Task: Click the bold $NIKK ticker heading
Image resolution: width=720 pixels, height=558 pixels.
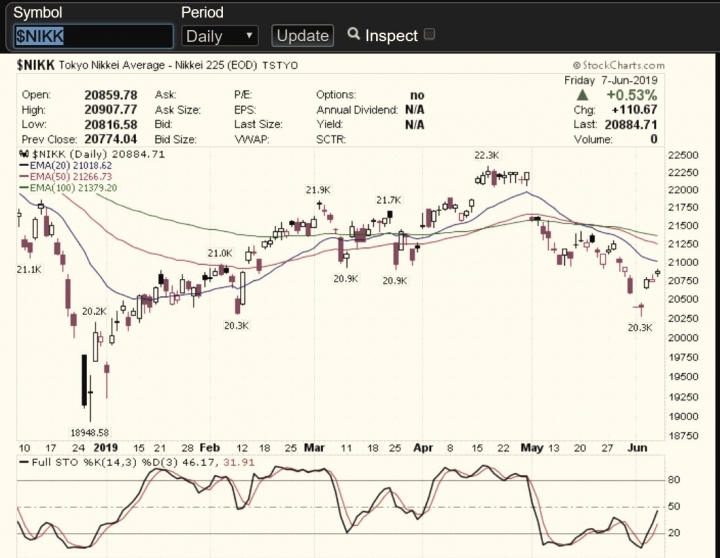Action: tap(35, 65)
